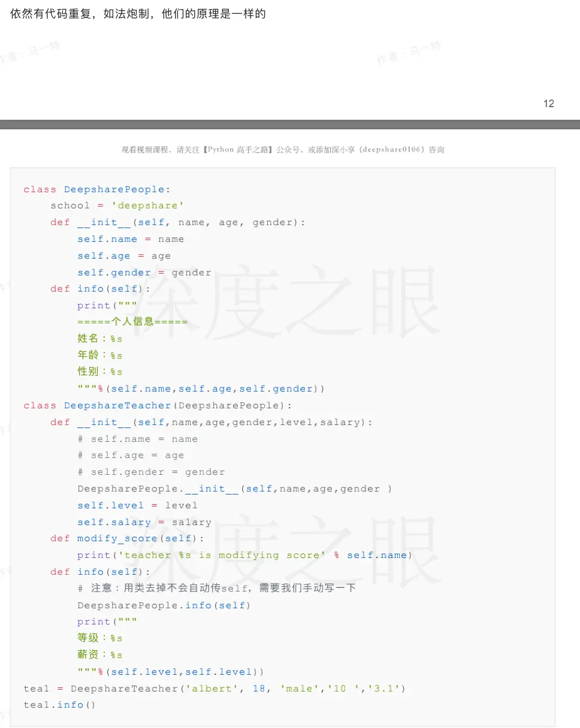Click the tea1 = DeepshareTeacher('albert'...) line
The width and height of the screenshot is (580, 728).
[x=215, y=688]
